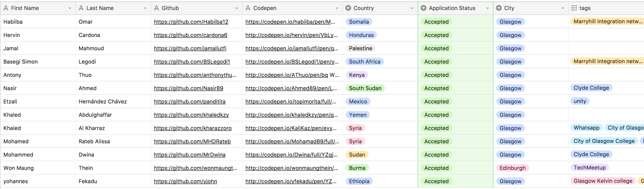
Task: Select the Rateb Alissa last name cell
Action: tap(113, 141)
